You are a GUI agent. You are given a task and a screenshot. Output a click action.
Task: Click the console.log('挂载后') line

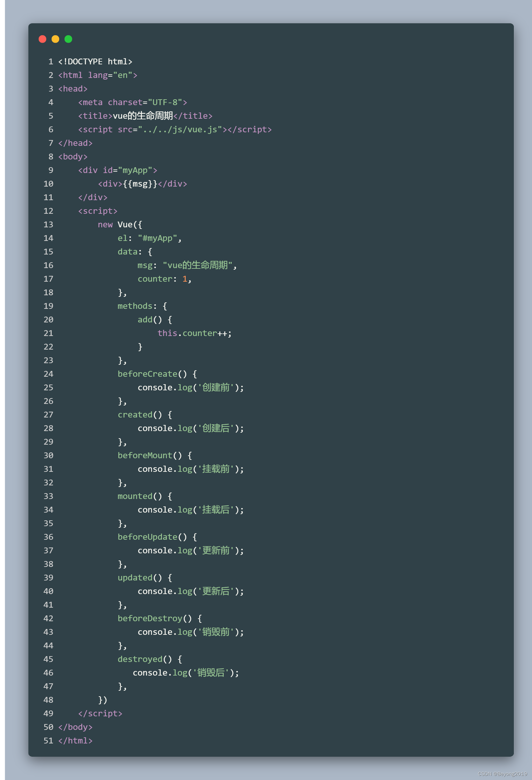pyautogui.click(x=191, y=510)
